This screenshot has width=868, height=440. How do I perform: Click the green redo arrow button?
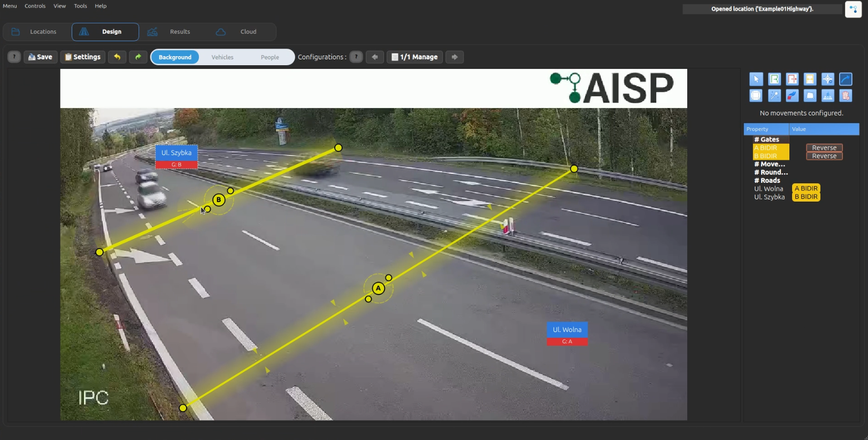pos(138,57)
